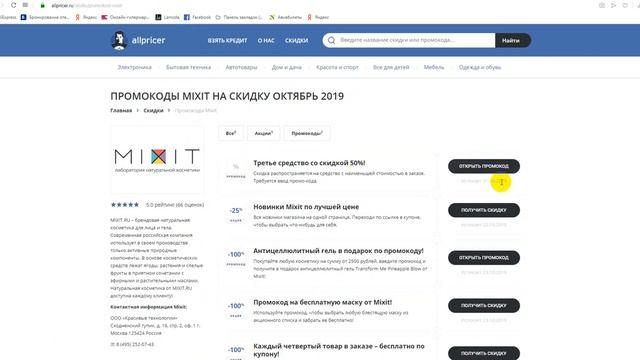This screenshot has width=640, height=360.
Task: Open the Автотовары category
Action: 241,67
